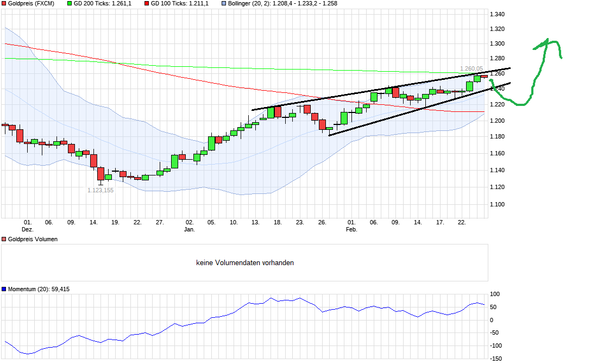The image size is (591, 364).
Task: Click the green GD 200 Ticks legend swatch
Action: tap(70, 3)
